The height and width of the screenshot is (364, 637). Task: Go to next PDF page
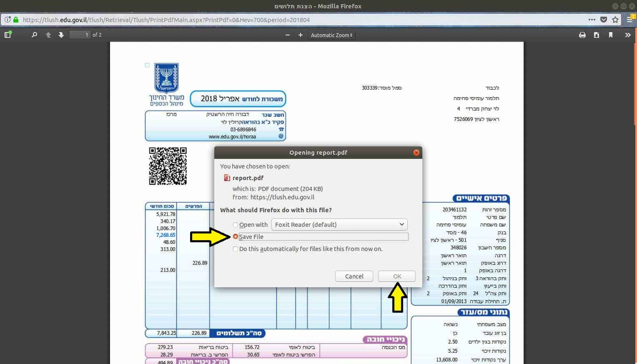tap(61, 35)
